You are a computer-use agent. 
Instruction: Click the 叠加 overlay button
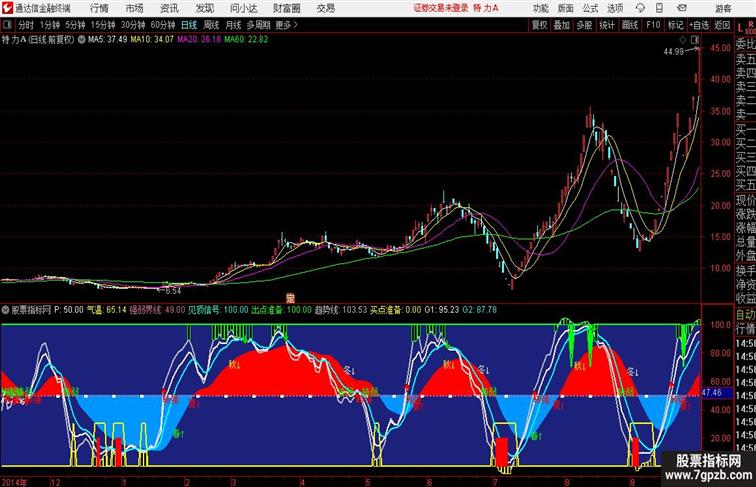coord(562,25)
